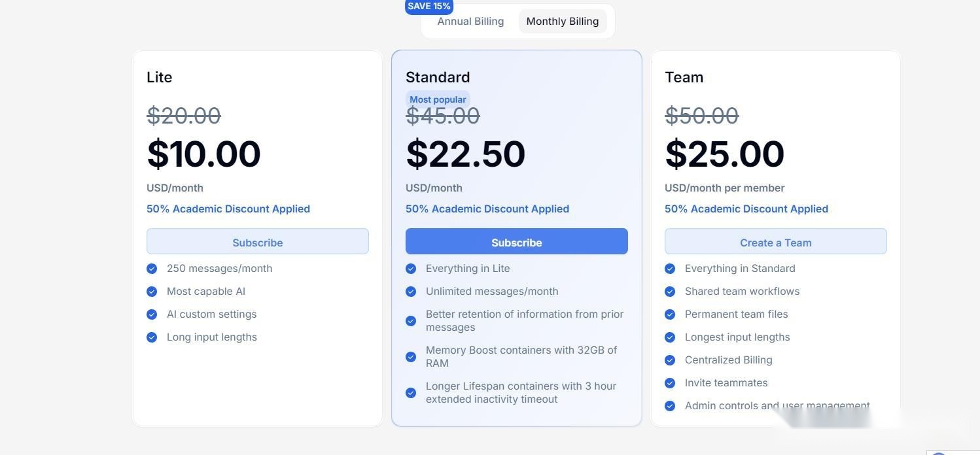980x455 pixels.
Task: Click Everything in Standard text
Action: [x=740, y=269]
